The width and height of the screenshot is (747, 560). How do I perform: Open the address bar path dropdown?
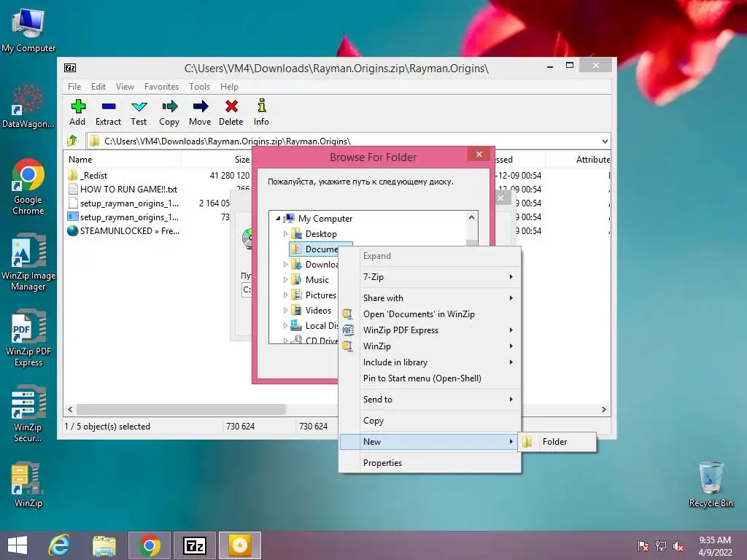click(605, 141)
